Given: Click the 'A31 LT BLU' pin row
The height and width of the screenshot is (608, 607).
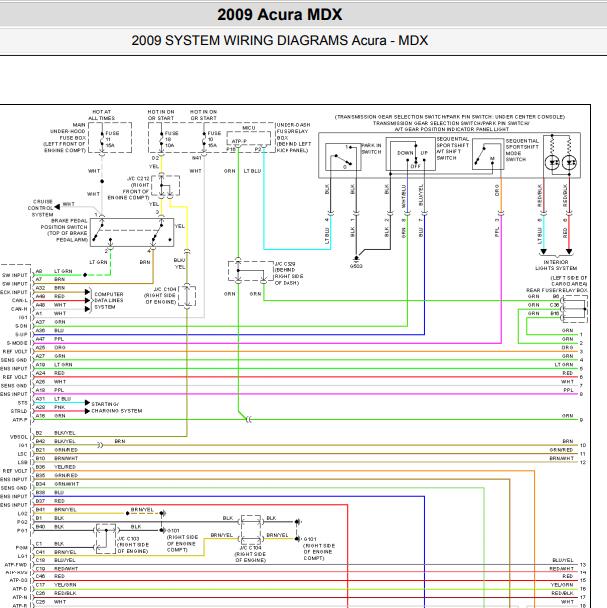Looking at the screenshot, I should click(x=53, y=399).
